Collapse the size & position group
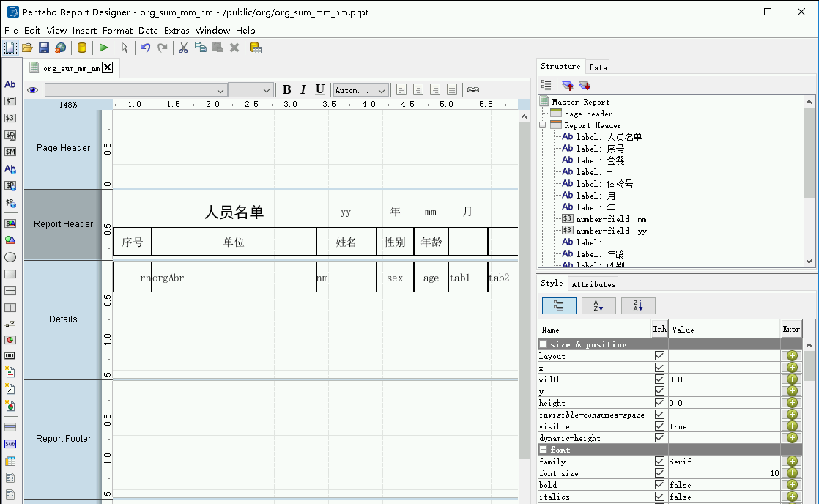The width and height of the screenshot is (819, 504). pos(544,344)
